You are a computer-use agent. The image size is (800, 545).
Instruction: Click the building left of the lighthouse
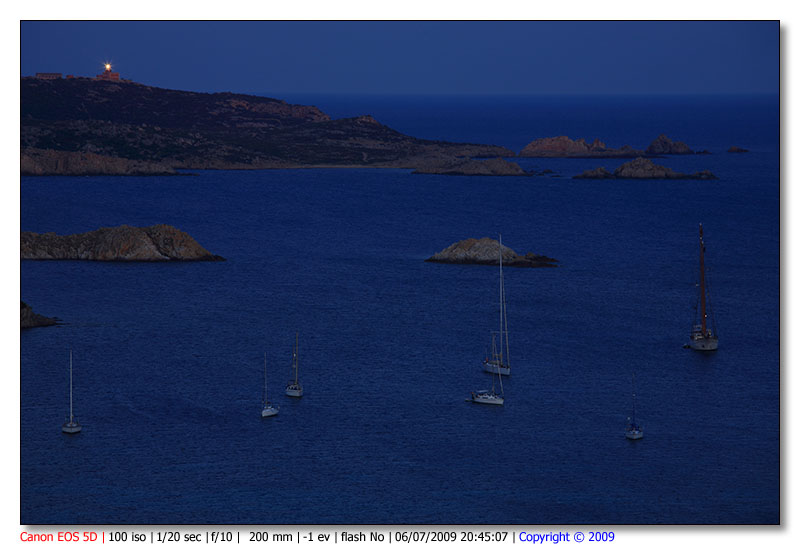pyautogui.click(x=48, y=76)
